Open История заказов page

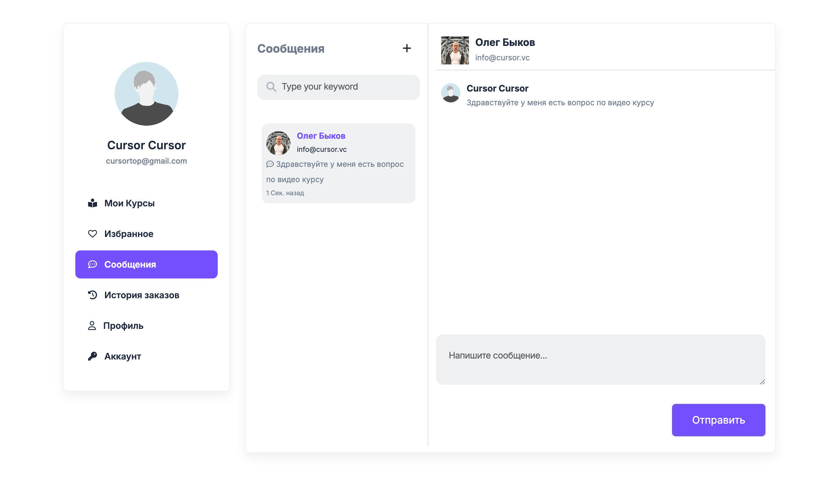point(142,295)
